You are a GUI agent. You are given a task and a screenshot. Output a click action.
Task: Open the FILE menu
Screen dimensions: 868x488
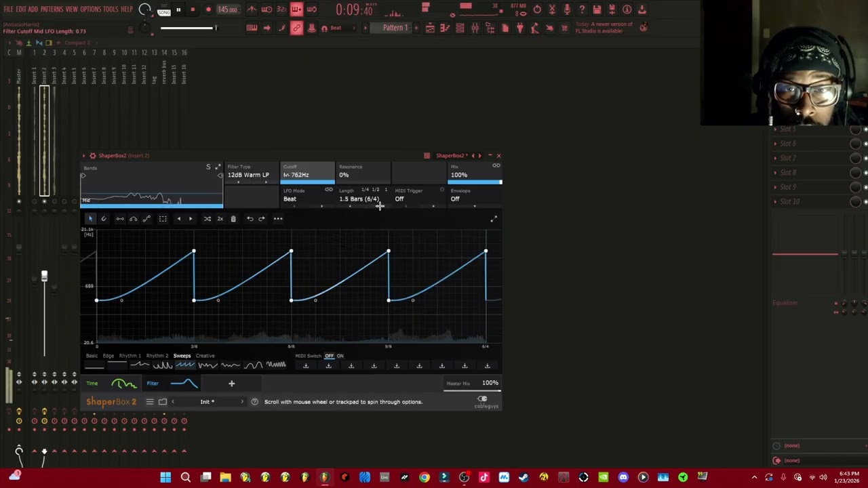9,9
